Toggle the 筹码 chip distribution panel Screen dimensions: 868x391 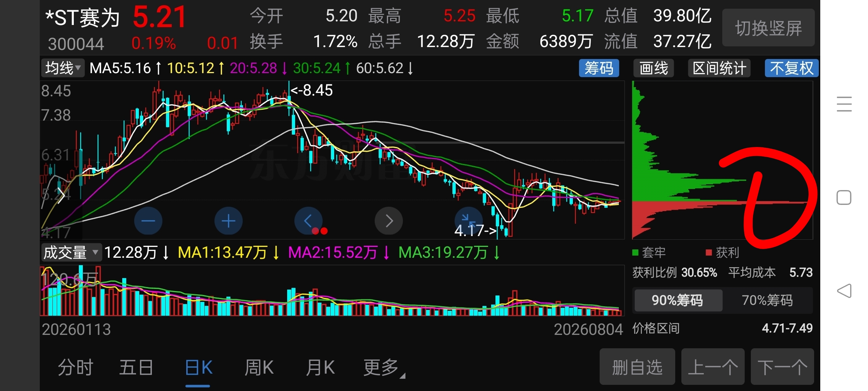(599, 68)
